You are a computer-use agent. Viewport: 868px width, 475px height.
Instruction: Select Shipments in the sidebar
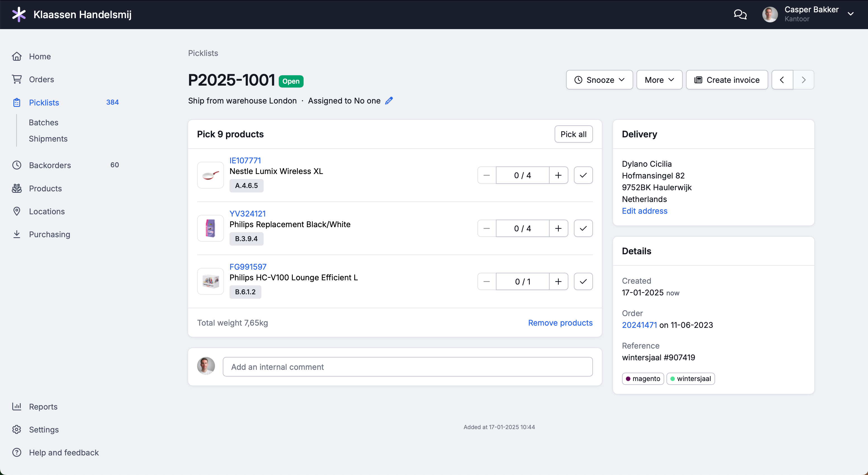pyautogui.click(x=48, y=138)
